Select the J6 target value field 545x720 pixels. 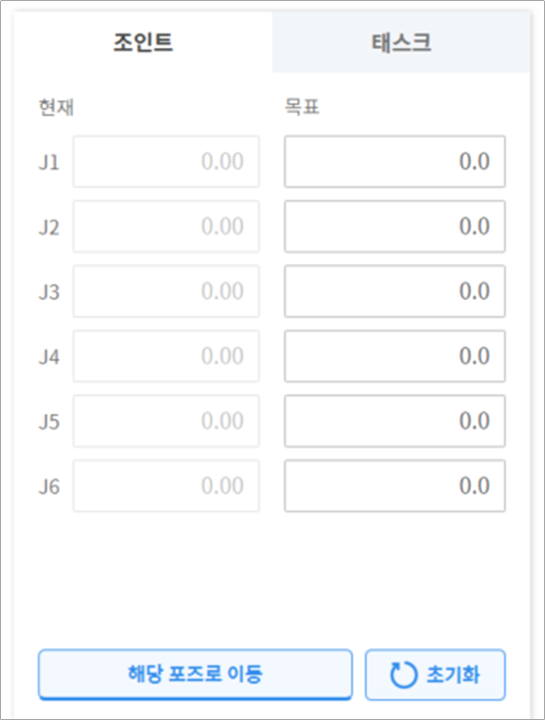tap(395, 486)
